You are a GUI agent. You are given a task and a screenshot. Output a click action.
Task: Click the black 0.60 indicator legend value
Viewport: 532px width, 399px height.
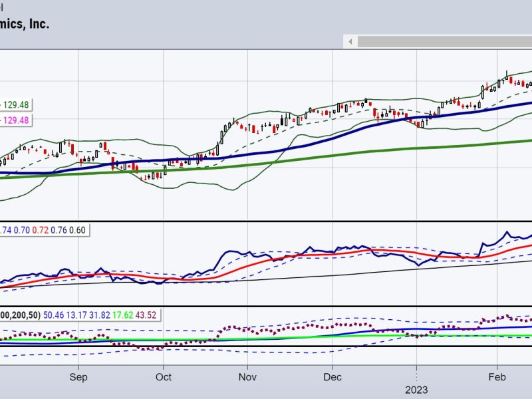tap(78, 230)
